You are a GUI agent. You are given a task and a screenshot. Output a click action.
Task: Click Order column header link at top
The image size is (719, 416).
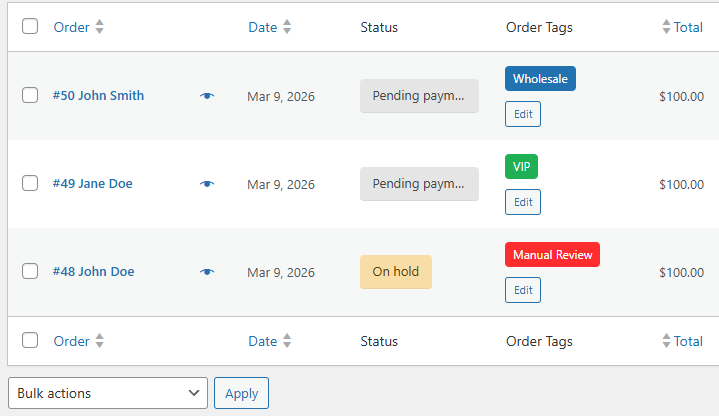[72, 27]
